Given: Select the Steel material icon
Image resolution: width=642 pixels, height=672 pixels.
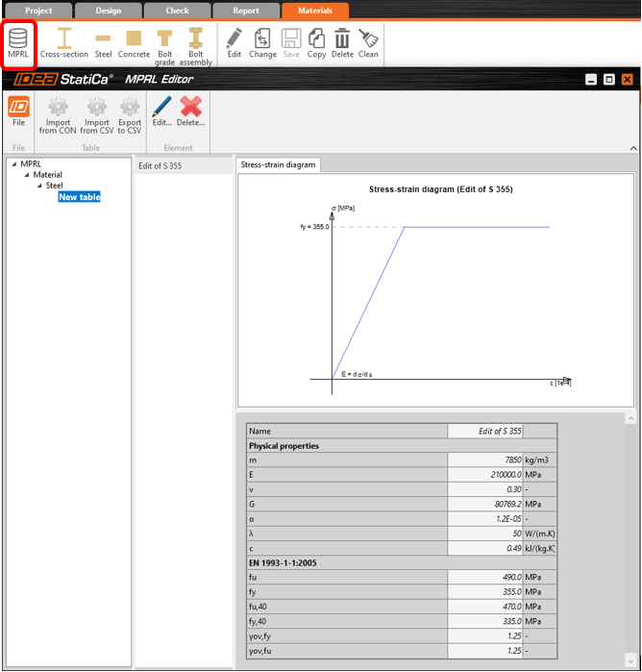Looking at the screenshot, I should click(103, 43).
